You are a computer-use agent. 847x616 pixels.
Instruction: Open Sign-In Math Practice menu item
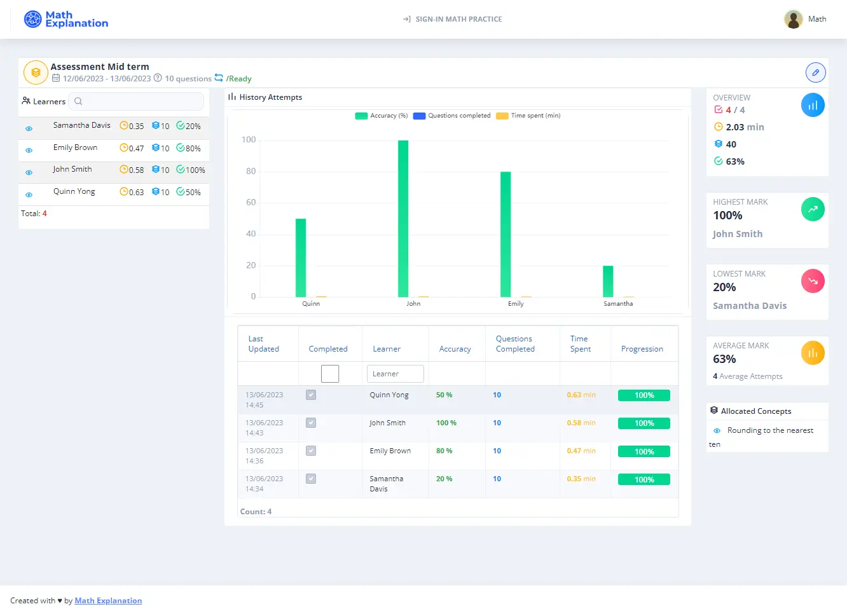(x=453, y=19)
